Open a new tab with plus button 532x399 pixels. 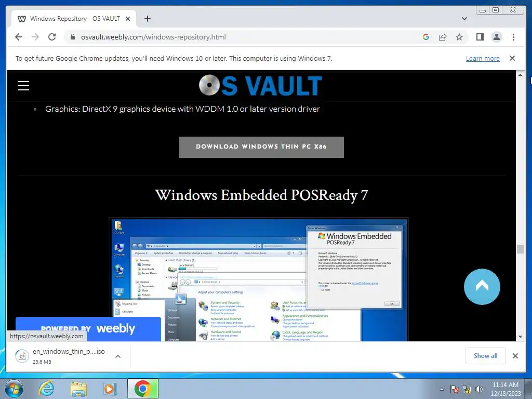click(147, 19)
